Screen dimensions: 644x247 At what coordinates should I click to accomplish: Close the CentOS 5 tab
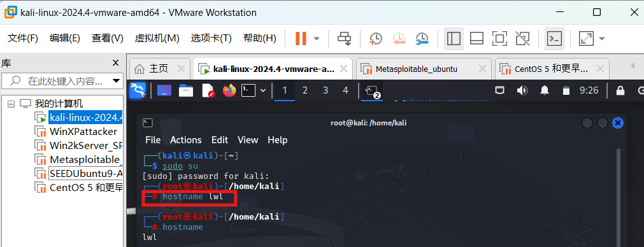click(x=601, y=69)
